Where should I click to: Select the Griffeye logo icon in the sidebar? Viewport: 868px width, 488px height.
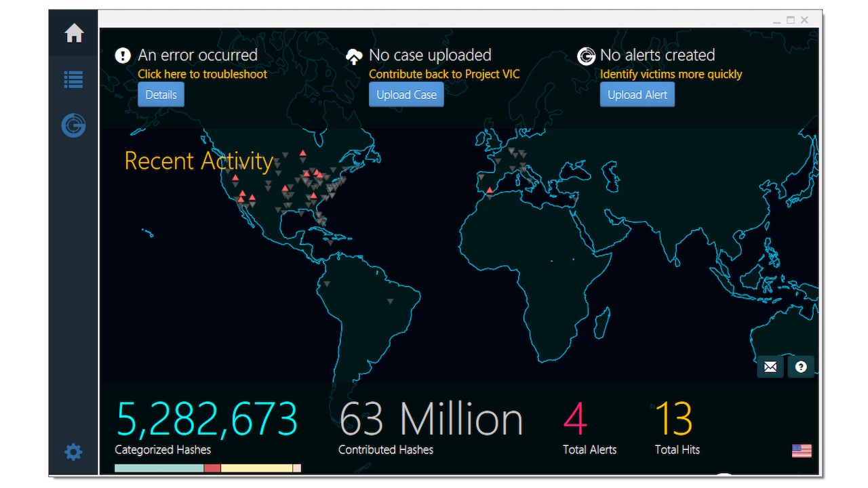[x=73, y=125]
